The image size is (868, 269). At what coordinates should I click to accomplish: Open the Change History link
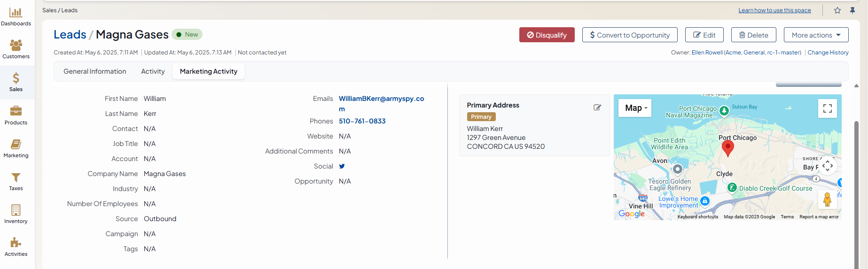828,53
